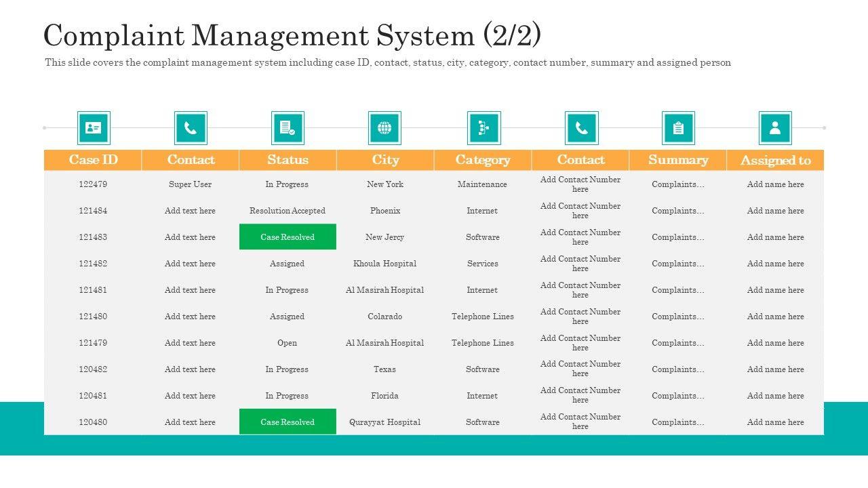Select Software category in the Texas row

pos(483,369)
